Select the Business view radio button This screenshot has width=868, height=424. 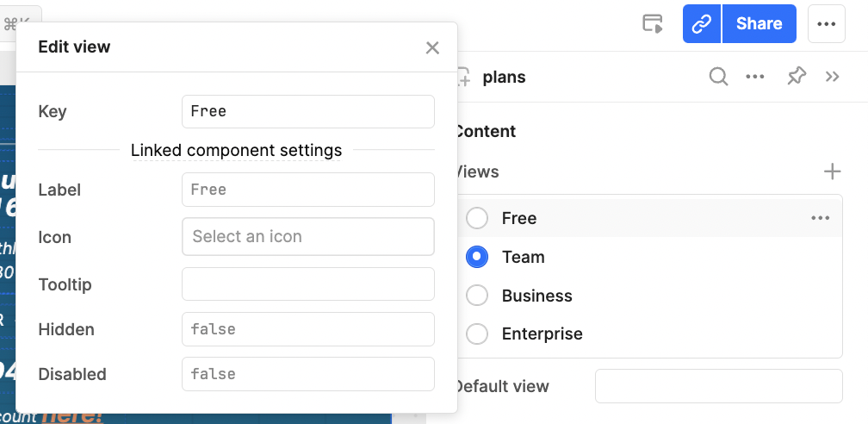tap(477, 296)
